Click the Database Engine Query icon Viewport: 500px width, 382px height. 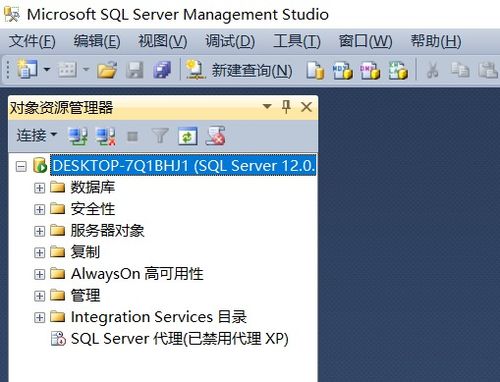coord(315,70)
